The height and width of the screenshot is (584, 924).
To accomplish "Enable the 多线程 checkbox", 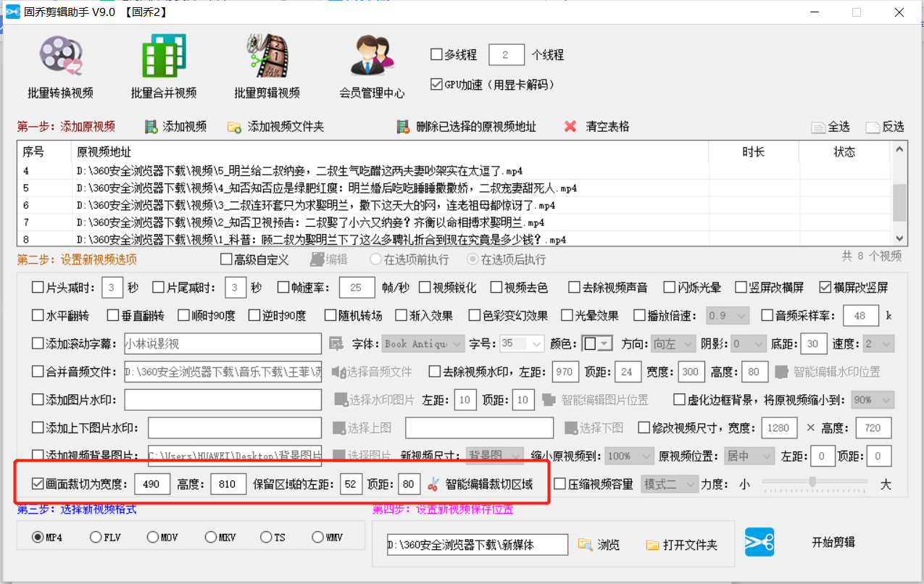I will tap(436, 54).
